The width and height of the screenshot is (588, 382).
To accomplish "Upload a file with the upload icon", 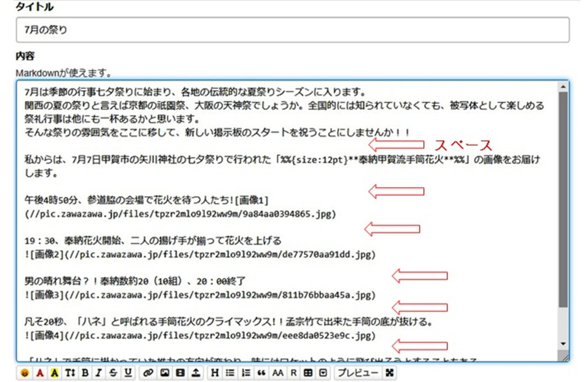I will click(x=196, y=373).
